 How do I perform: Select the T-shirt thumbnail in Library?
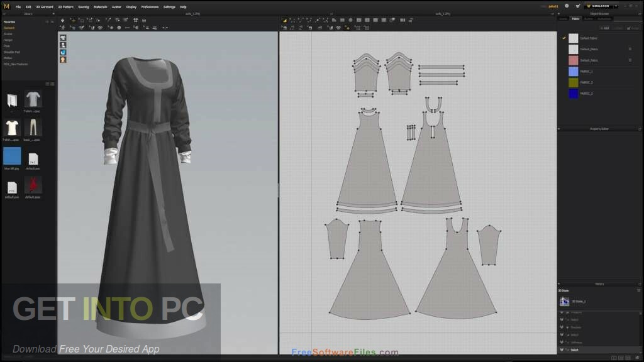point(33,100)
